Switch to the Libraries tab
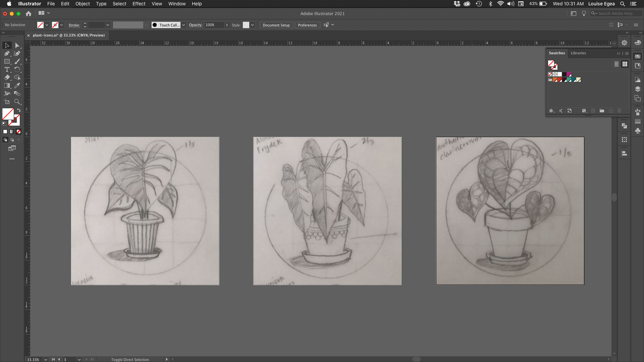Image resolution: width=644 pixels, height=362 pixels. click(578, 53)
